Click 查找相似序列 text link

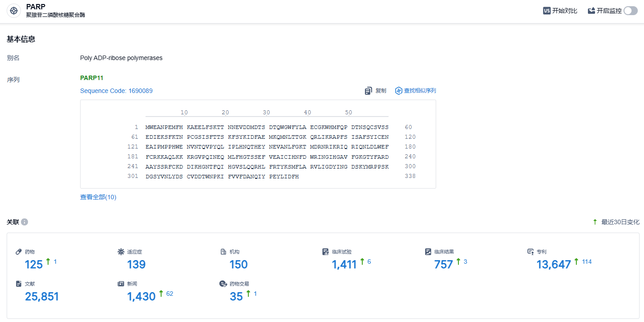(x=420, y=91)
